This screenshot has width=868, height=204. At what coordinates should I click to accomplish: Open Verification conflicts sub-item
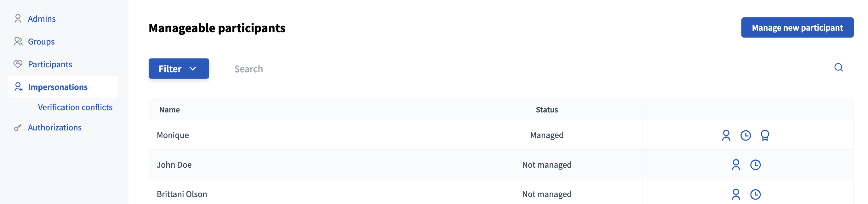pos(75,107)
